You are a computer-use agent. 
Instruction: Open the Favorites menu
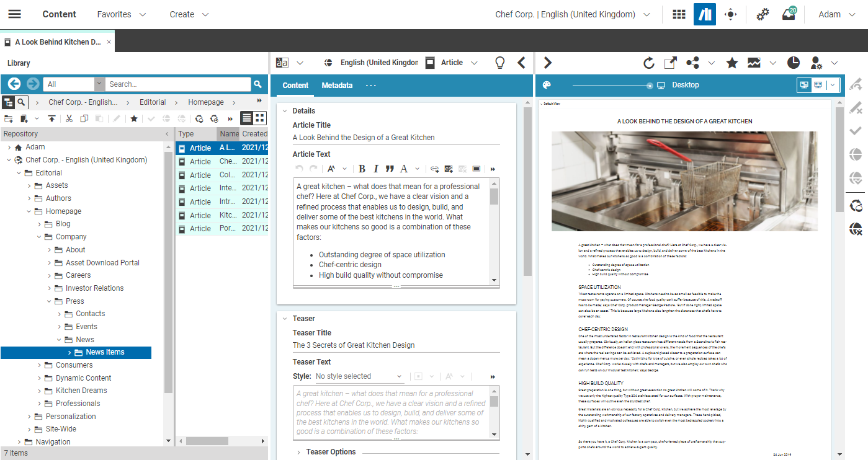(x=122, y=14)
